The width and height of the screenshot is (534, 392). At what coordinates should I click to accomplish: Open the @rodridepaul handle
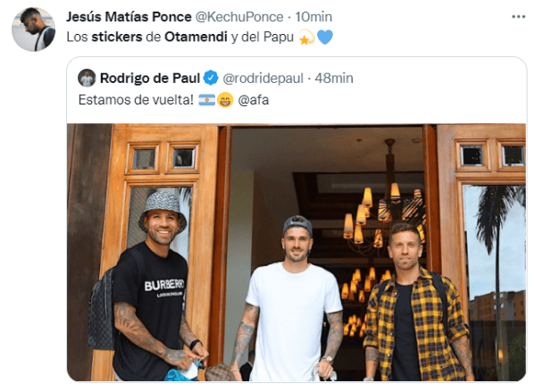tap(263, 79)
